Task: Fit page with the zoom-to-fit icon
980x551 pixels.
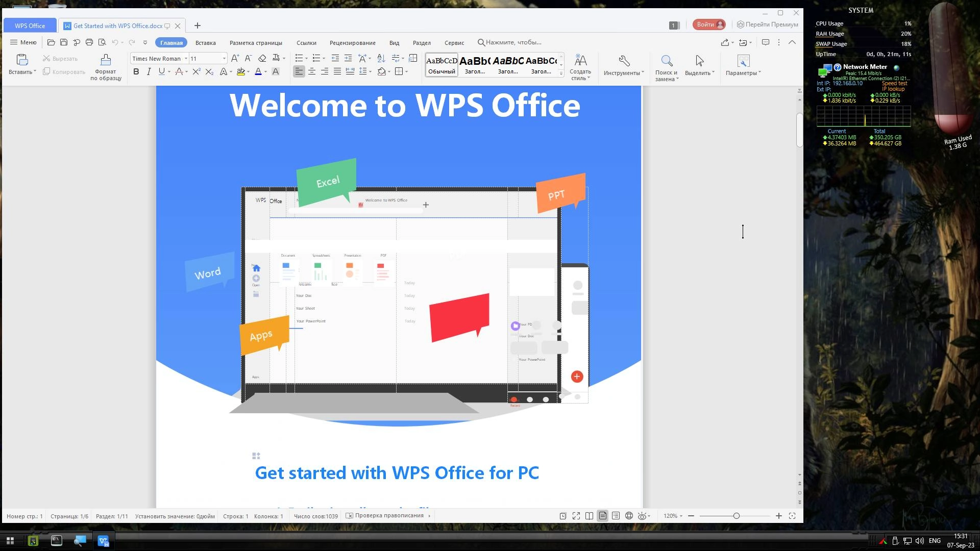Action: coord(792,516)
